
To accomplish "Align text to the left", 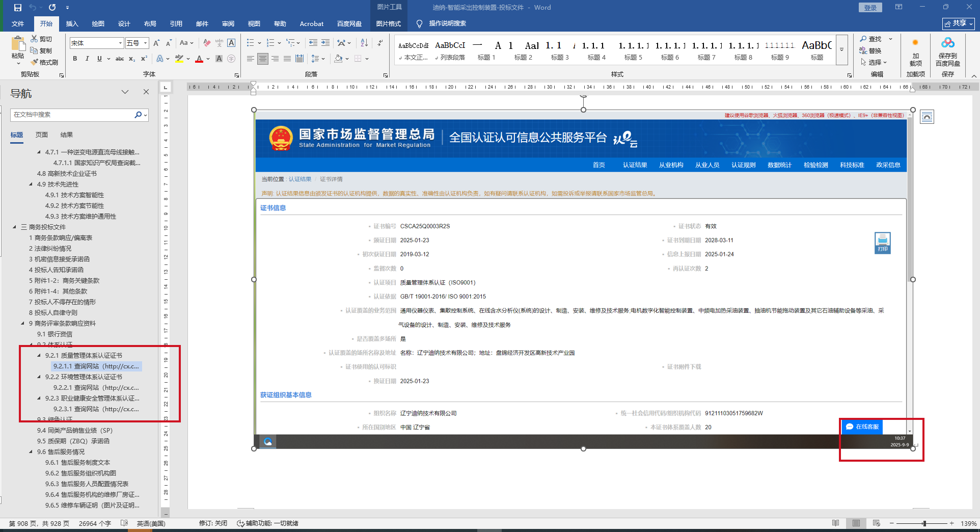I will pos(250,59).
